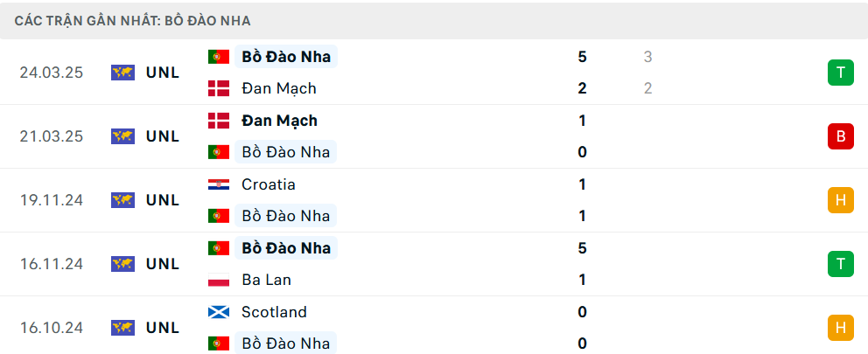Open the bold Đan Mạch team link
This screenshot has width=868, height=354.
[x=279, y=121]
